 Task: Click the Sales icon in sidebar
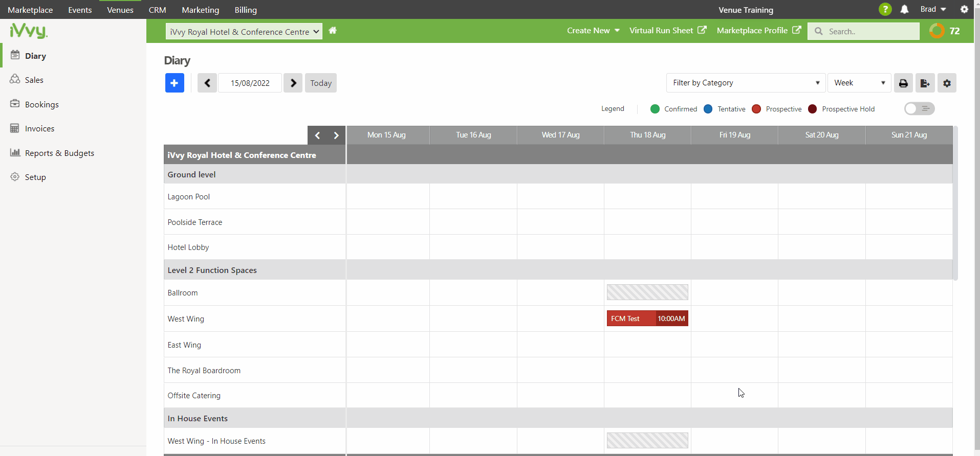click(15, 79)
